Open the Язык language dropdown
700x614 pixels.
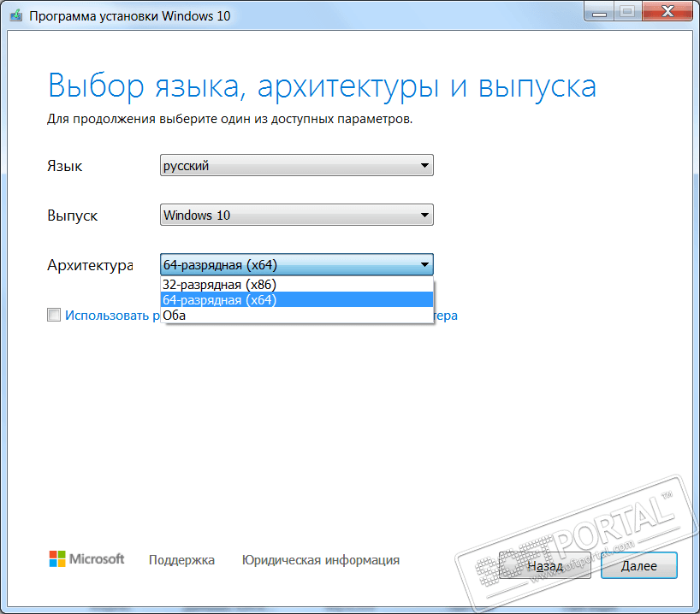(x=296, y=165)
